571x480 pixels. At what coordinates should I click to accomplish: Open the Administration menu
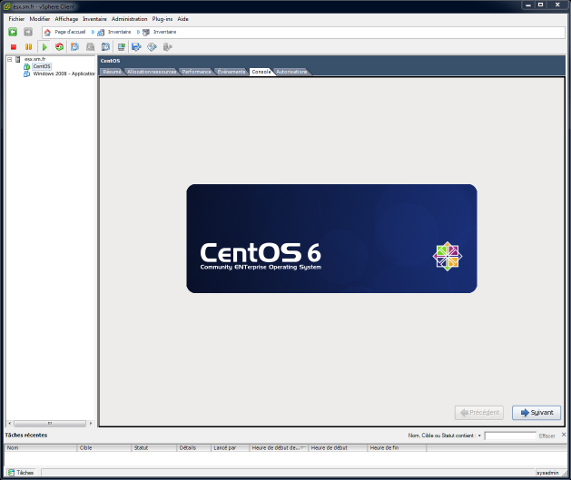[x=129, y=19]
